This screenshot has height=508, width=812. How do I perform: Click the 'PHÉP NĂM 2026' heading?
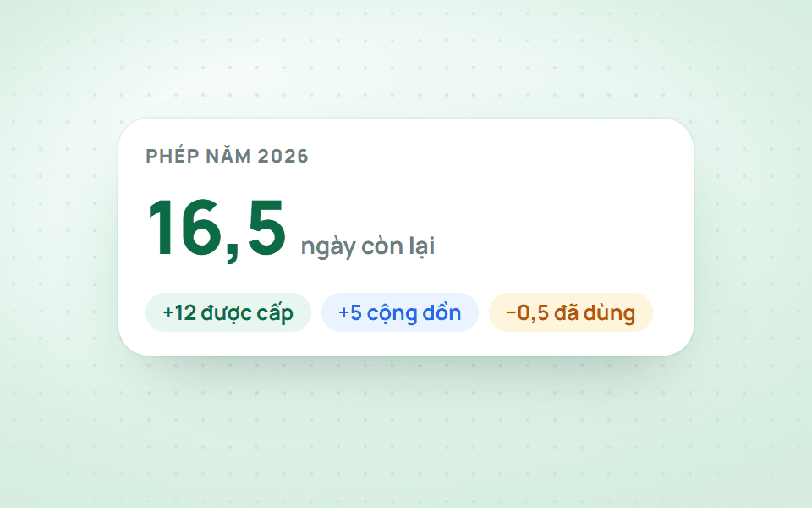pos(227,156)
